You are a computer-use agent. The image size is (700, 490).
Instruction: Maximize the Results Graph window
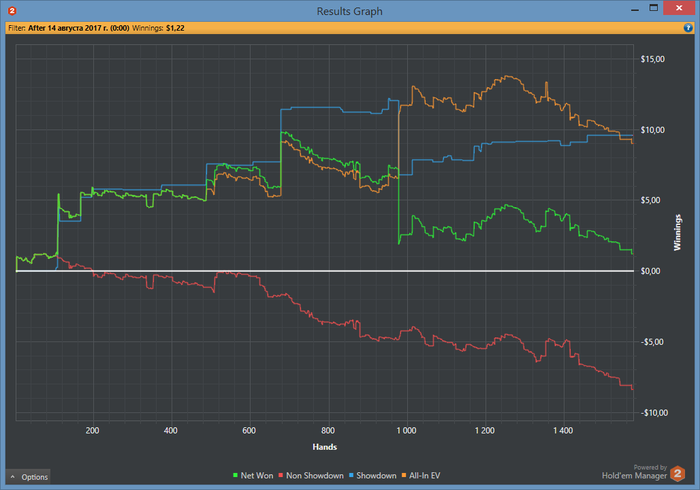coord(654,8)
